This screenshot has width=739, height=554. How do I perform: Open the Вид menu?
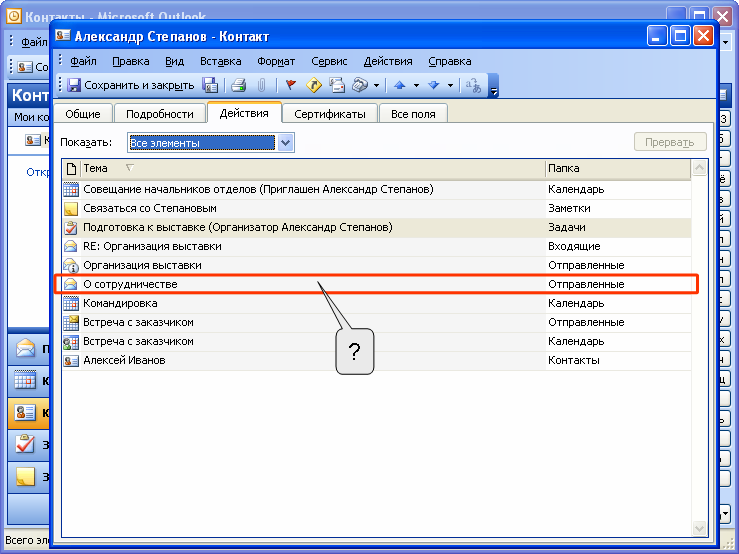[x=174, y=61]
